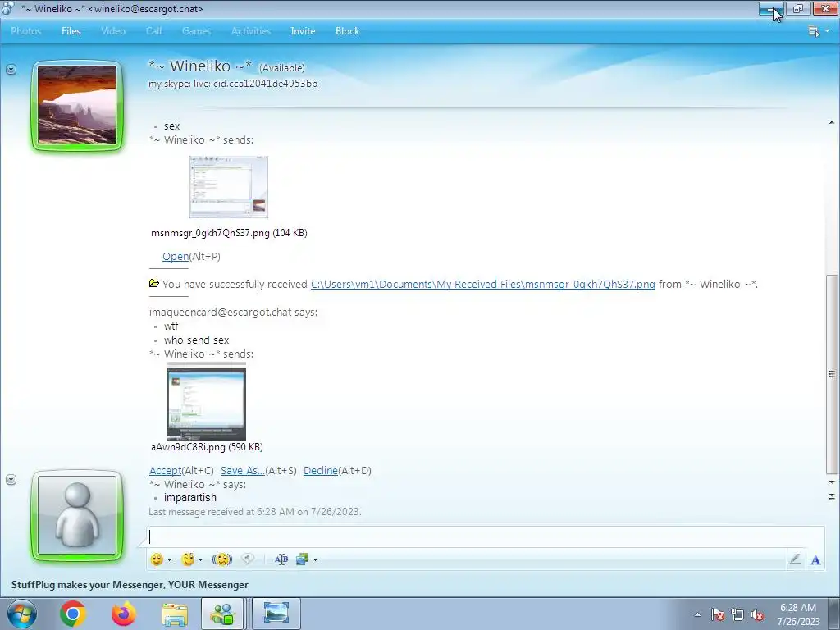Expand the background picture dropdown arrow

point(315,559)
